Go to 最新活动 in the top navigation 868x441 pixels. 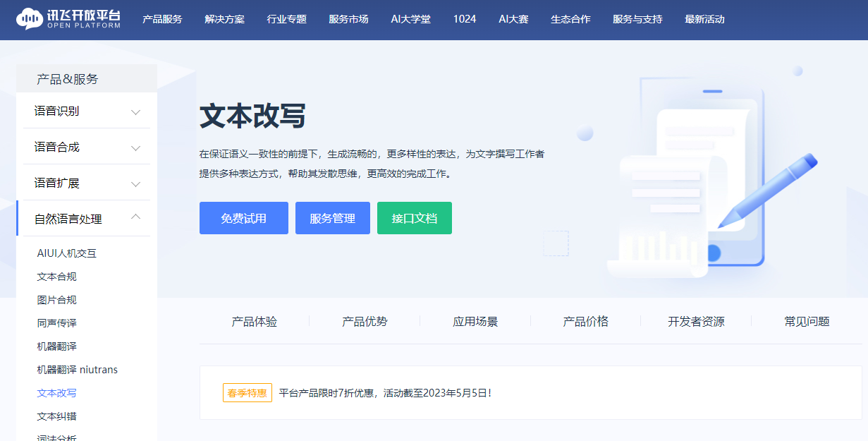click(704, 19)
